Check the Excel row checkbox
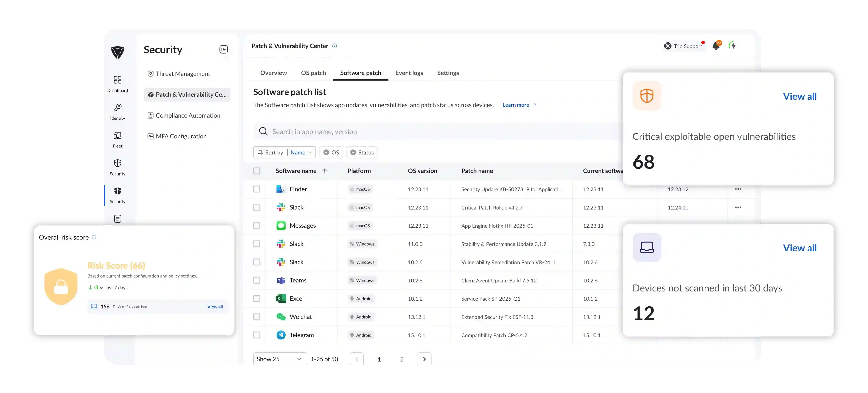The width and height of the screenshot is (868, 393). click(257, 298)
